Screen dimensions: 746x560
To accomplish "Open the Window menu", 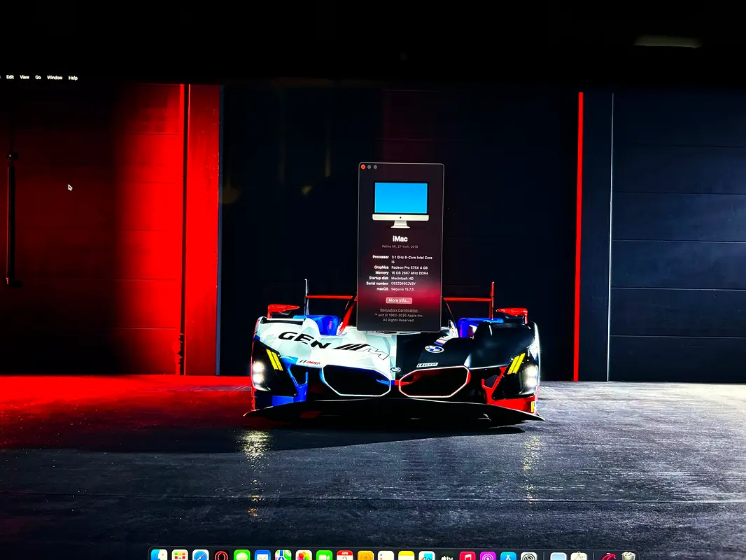I will [55, 77].
